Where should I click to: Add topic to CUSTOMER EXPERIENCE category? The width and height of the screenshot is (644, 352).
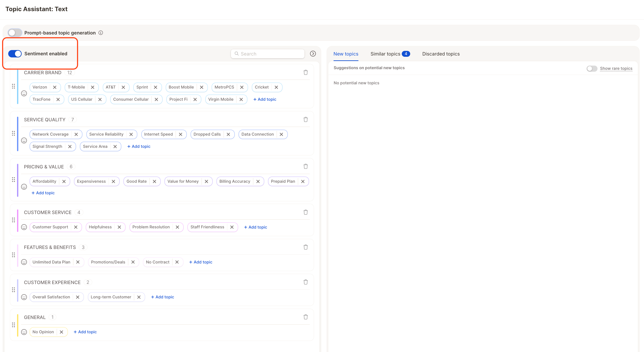(162, 297)
